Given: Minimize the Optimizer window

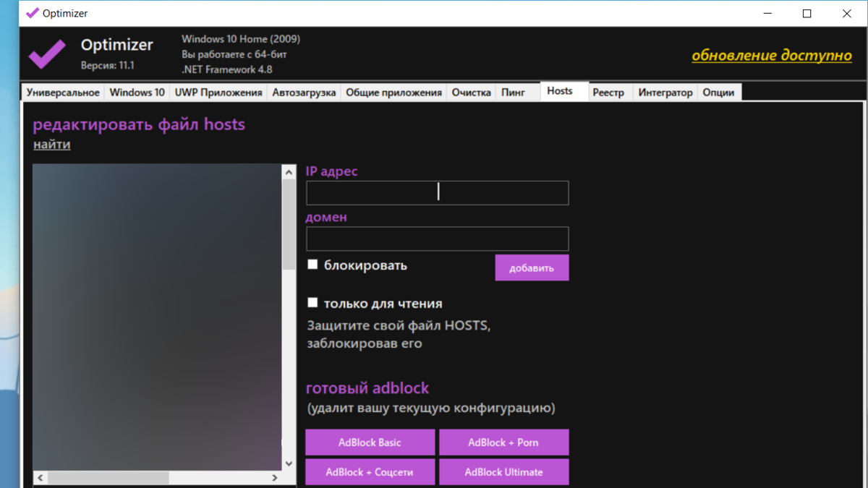Looking at the screenshot, I should click(x=767, y=13).
